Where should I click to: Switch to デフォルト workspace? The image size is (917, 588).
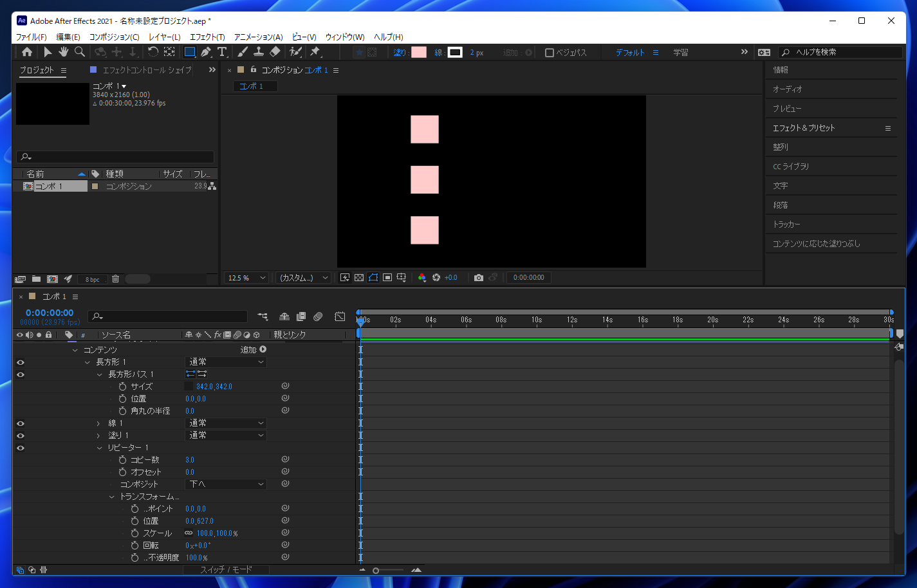[x=630, y=53]
